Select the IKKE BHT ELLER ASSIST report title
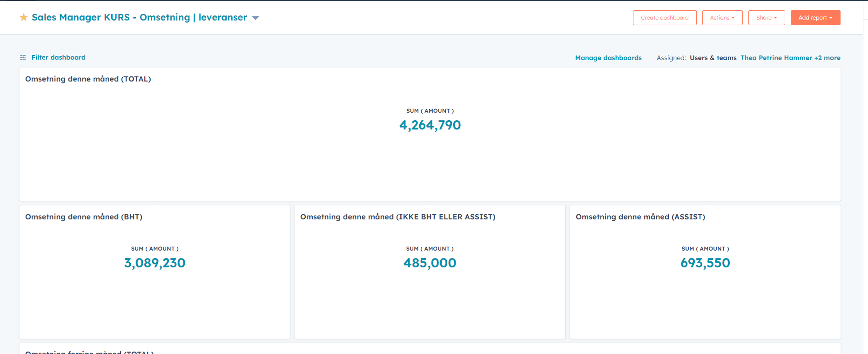868x354 pixels. click(x=397, y=217)
